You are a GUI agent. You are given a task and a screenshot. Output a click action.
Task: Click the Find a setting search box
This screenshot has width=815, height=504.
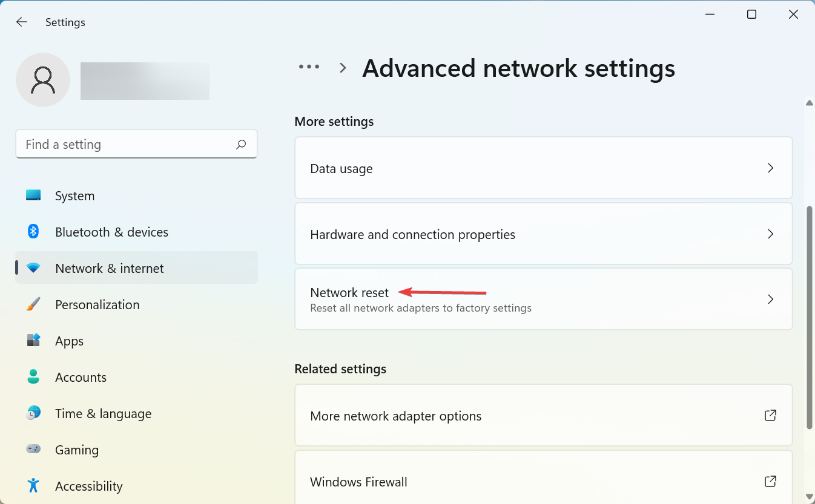pos(127,145)
